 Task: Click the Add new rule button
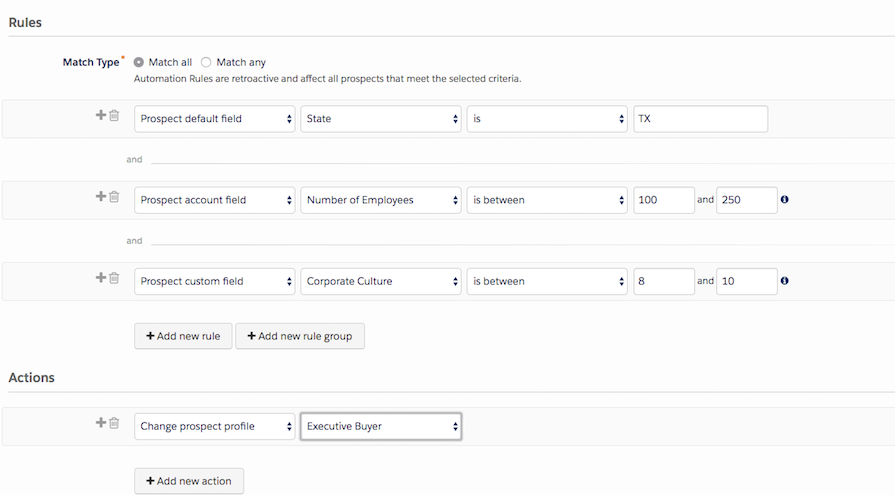[x=183, y=336]
